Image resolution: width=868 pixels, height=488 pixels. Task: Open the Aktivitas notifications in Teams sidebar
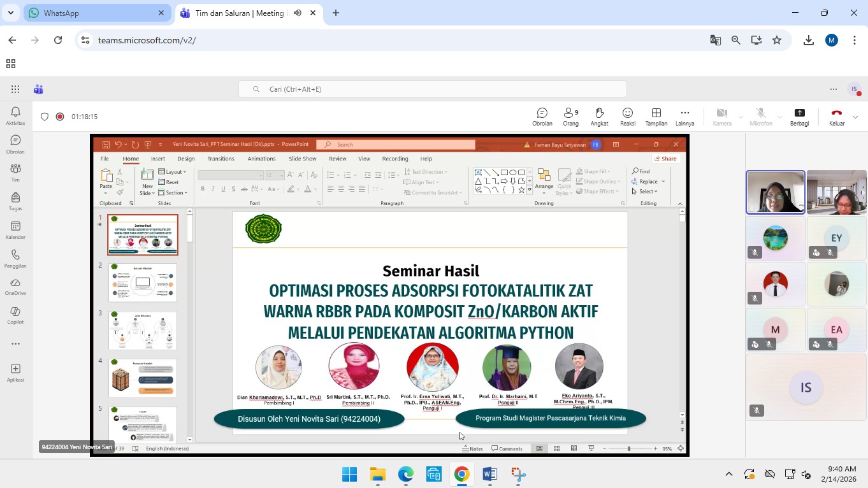click(15, 115)
